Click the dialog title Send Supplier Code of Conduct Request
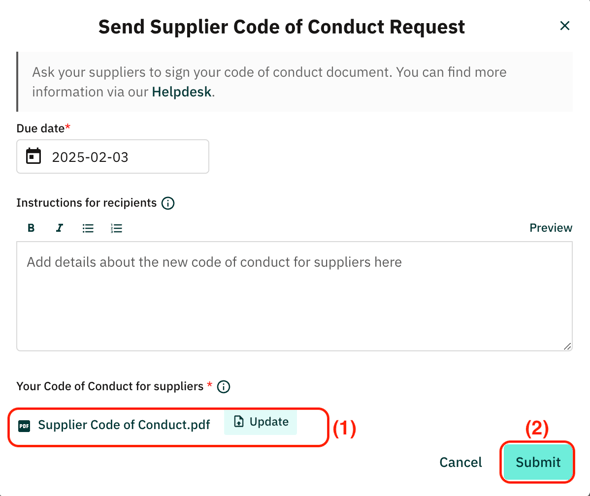The height and width of the screenshot is (496, 590). [281, 27]
